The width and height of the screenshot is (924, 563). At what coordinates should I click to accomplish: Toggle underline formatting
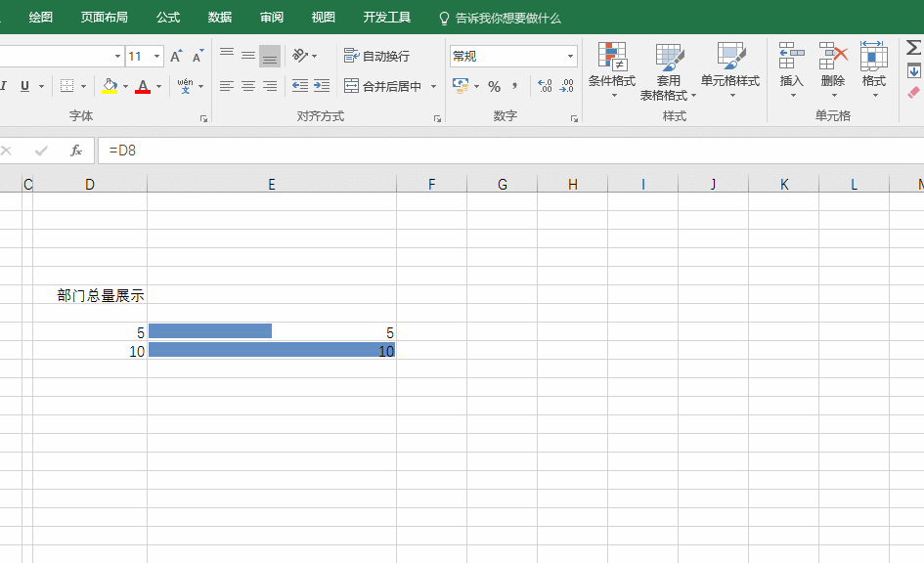coord(24,86)
